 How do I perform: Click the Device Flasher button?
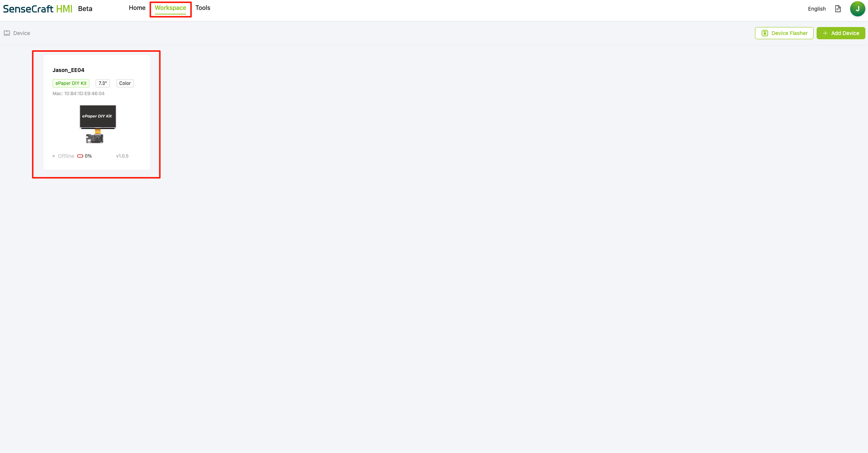coord(784,33)
